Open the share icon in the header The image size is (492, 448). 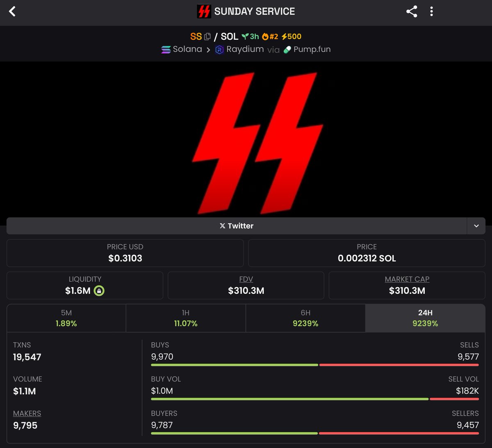(412, 11)
